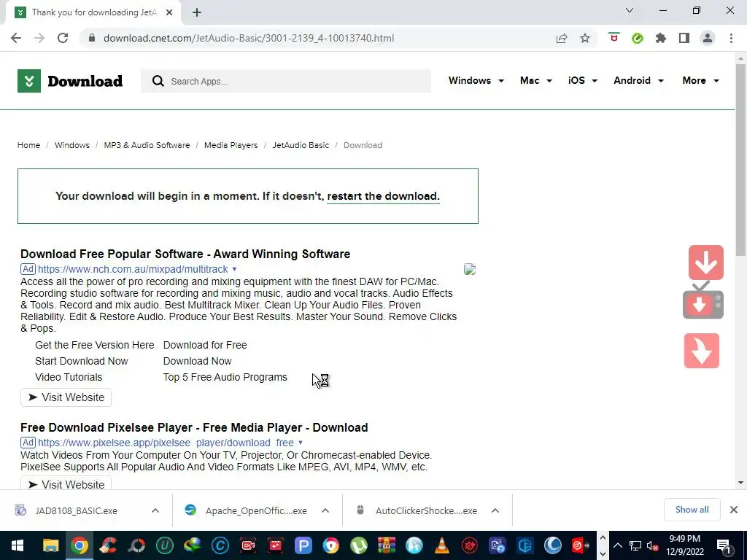
Task: Bookmark this page with the star icon
Action: [585, 38]
